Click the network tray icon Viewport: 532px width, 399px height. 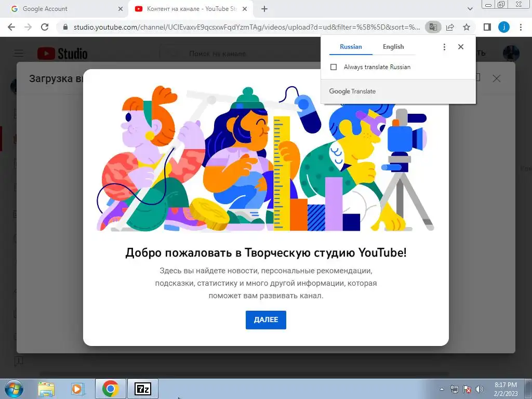pyautogui.click(x=454, y=389)
